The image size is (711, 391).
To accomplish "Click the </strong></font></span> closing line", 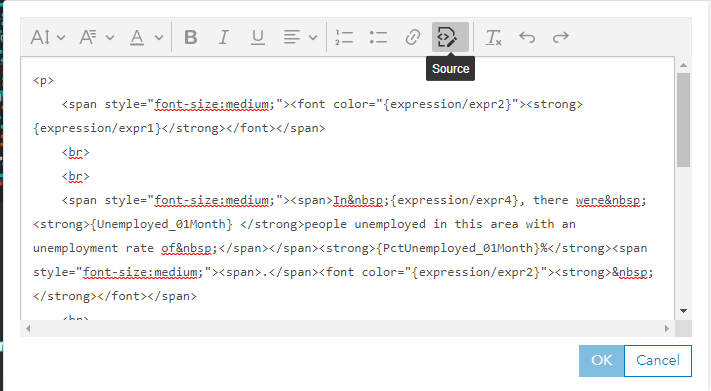I will 115,296.
